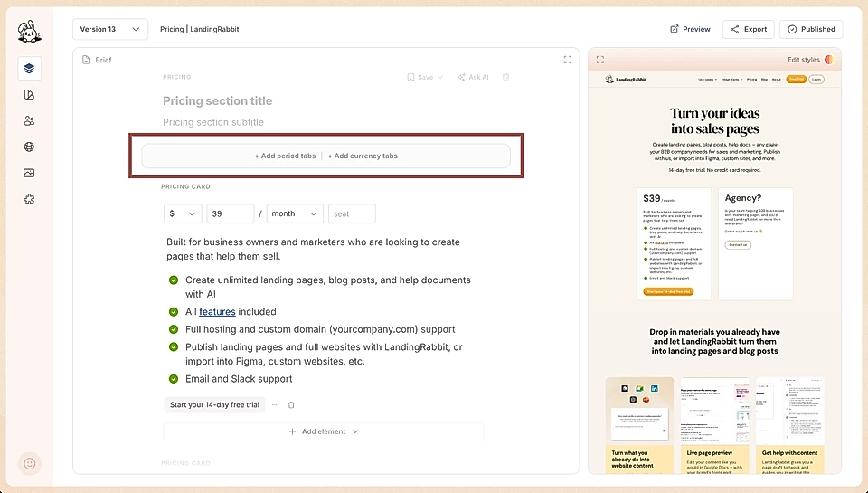Click Add currency tabs

click(x=363, y=156)
